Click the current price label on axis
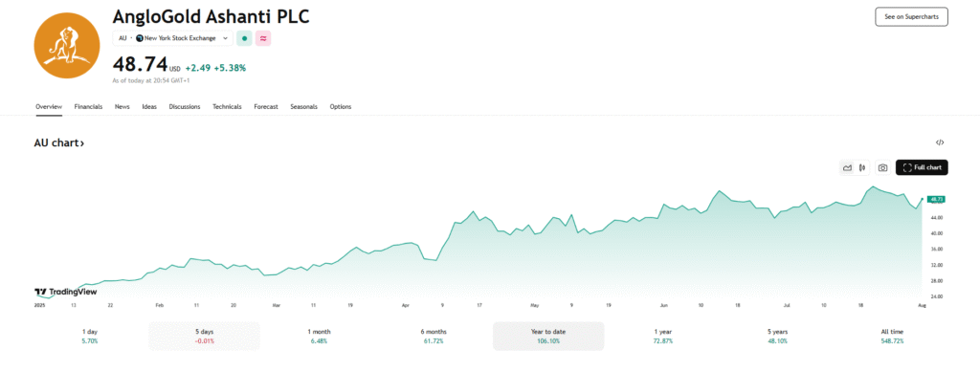Screen dimensions: 980x371 click(x=936, y=199)
